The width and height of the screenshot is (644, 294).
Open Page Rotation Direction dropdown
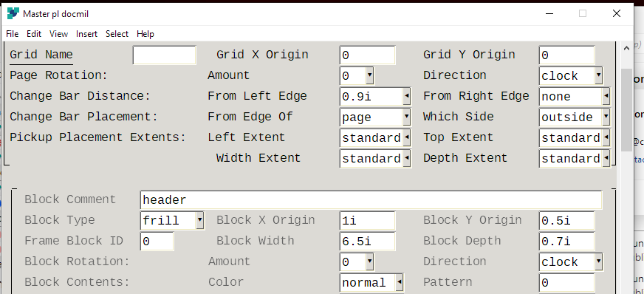(598, 76)
